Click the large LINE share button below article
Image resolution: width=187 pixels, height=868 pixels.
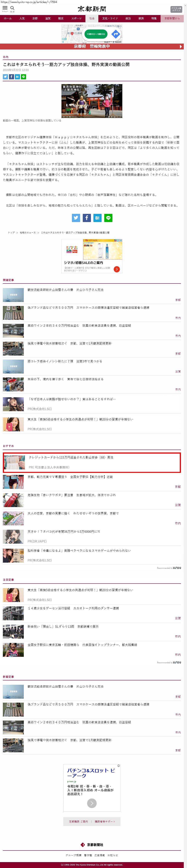pyautogui.click(x=108, y=218)
